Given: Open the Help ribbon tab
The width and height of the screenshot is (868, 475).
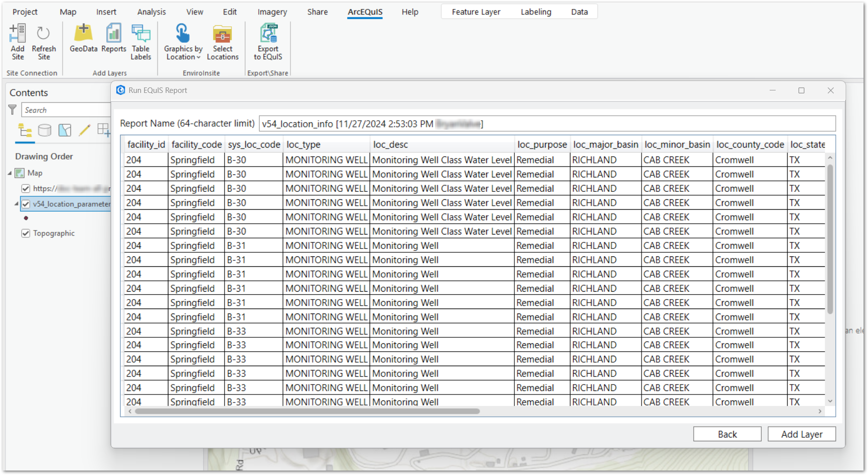Looking at the screenshot, I should tap(410, 12).
